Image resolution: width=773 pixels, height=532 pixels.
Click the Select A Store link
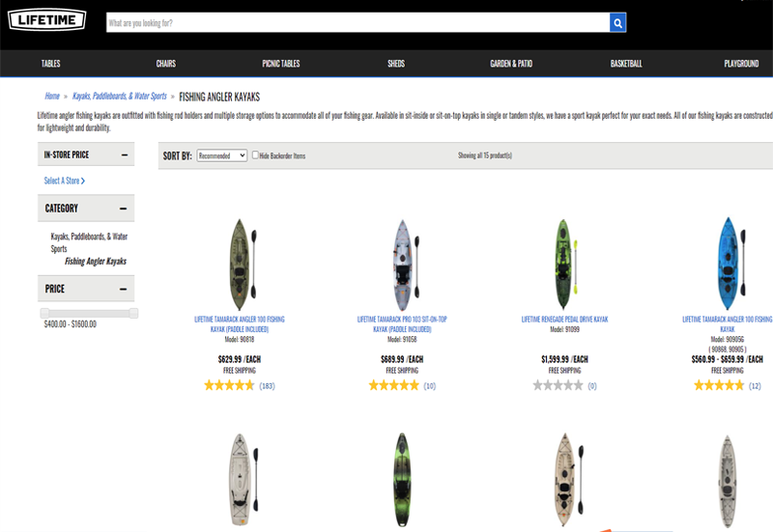tap(64, 181)
